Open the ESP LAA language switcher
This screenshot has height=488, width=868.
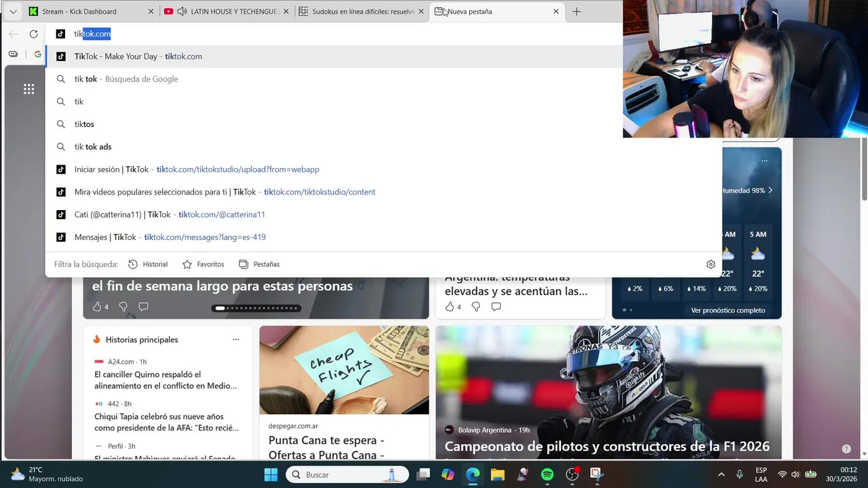coord(762,474)
